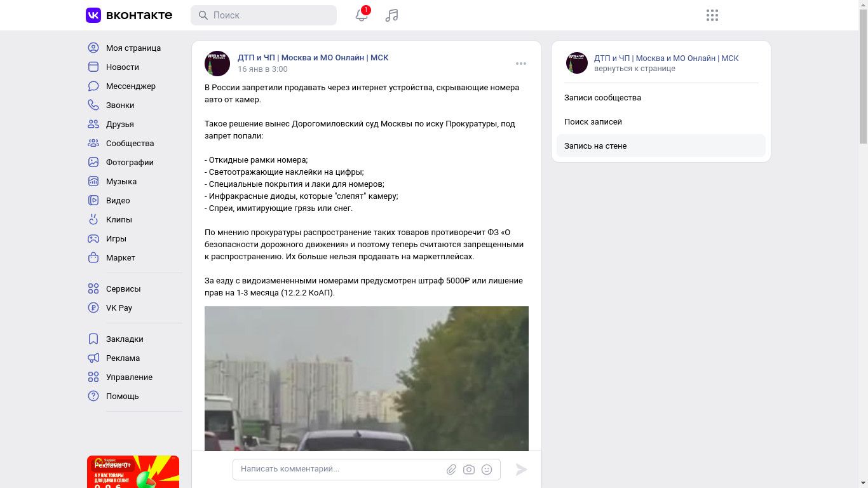Click the camera icon in comment box

[469, 470]
